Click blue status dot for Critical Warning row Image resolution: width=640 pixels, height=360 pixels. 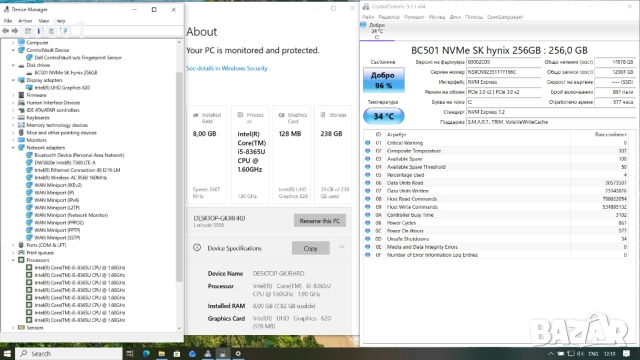367,143
